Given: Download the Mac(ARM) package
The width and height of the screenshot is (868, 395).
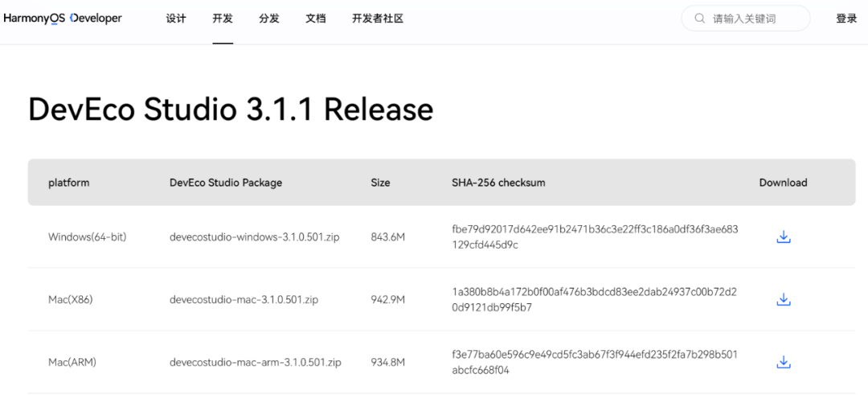Looking at the screenshot, I should point(784,363).
